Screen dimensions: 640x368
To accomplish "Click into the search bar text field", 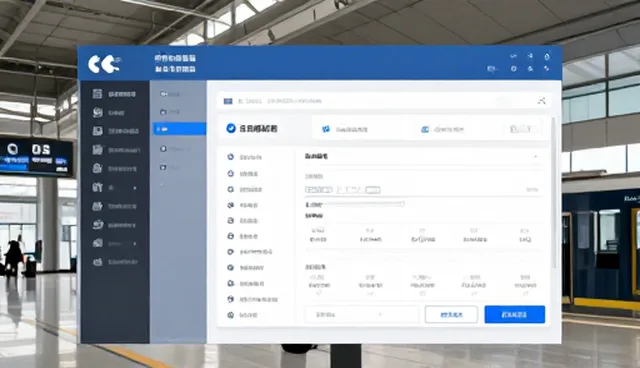I will pyautogui.click(x=384, y=101).
